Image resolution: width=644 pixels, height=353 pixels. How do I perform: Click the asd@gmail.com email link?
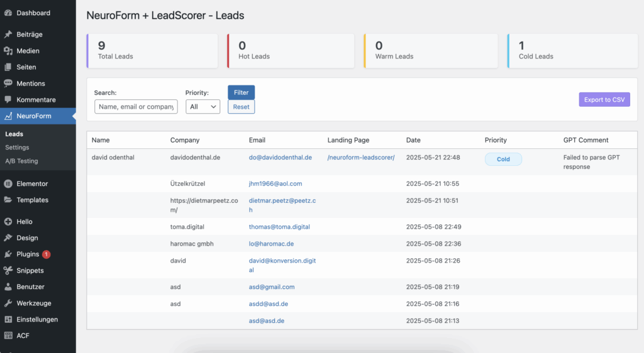272,287
